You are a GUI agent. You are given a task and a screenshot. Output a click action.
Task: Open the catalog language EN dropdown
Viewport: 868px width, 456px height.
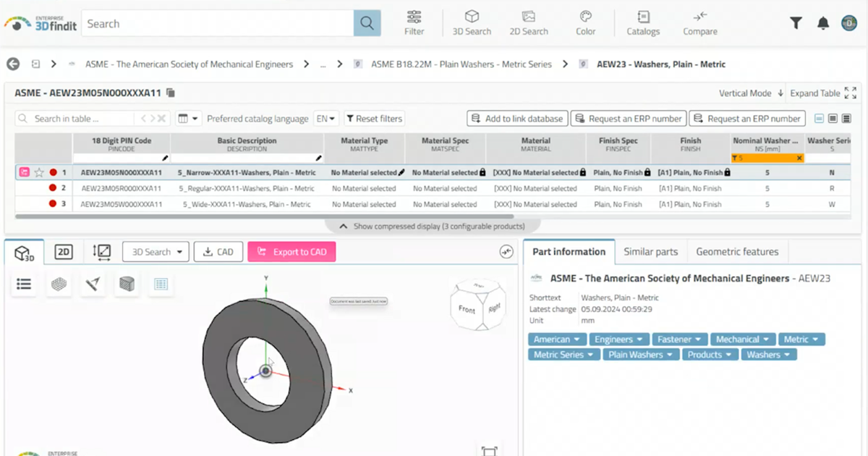(325, 119)
